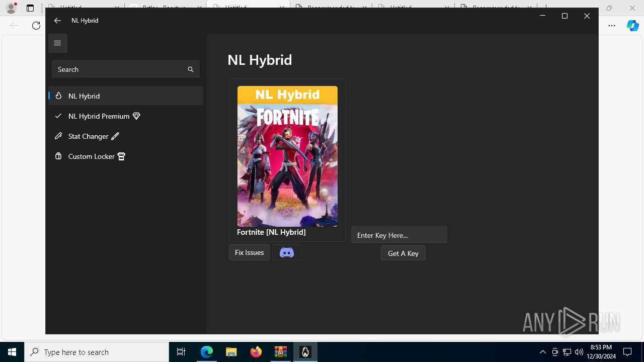Click the Edge browser refresh button

pos(36,26)
